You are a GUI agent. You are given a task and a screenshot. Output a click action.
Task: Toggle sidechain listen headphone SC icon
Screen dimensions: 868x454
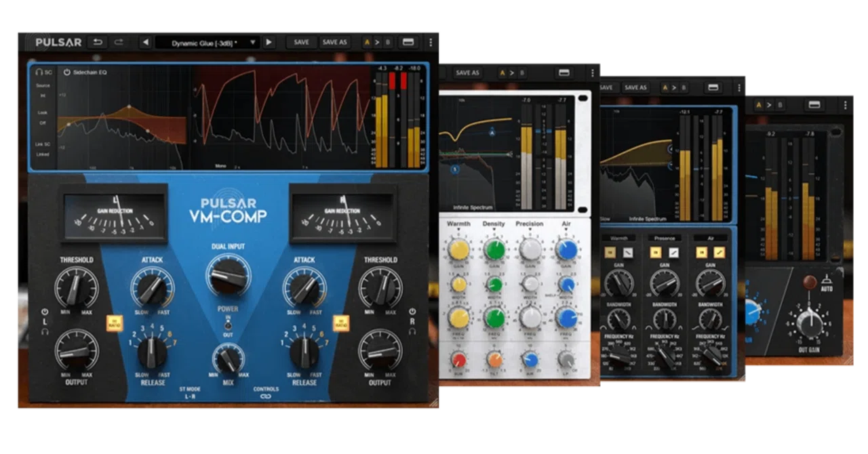pos(43,72)
